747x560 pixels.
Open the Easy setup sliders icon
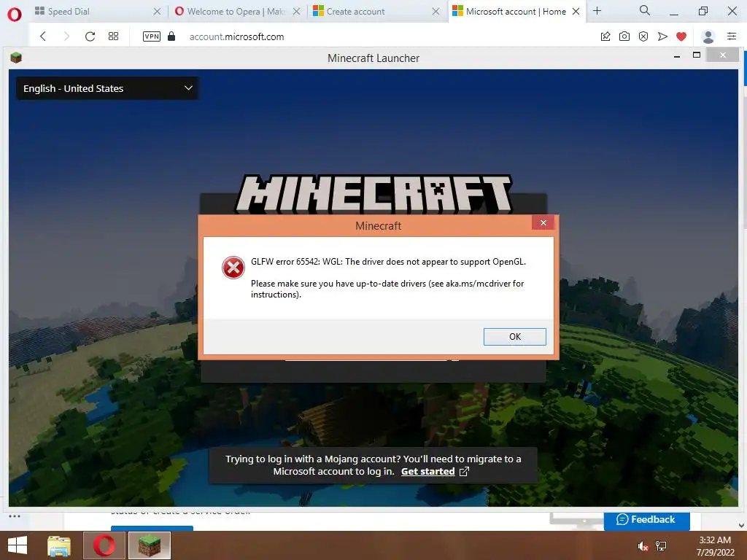[732, 36]
